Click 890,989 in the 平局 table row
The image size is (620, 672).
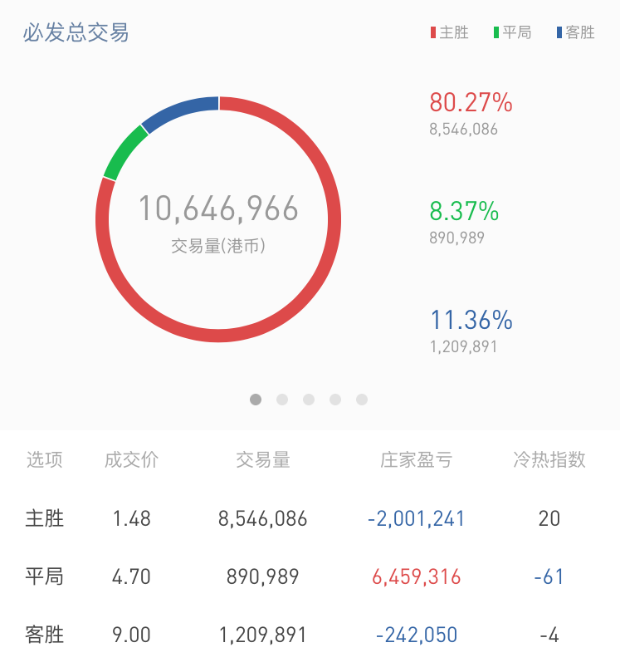click(263, 577)
